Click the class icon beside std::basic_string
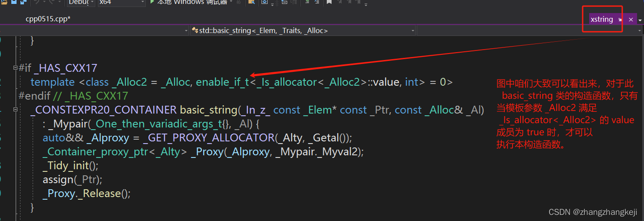The height and width of the screenshot is (221, 644). (x=195, y=30)
